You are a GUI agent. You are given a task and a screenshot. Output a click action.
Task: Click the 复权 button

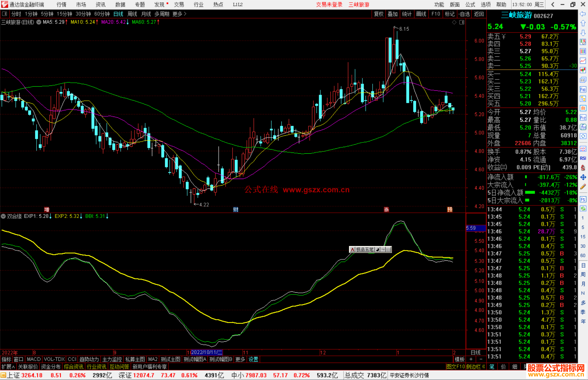pos(379,14)
